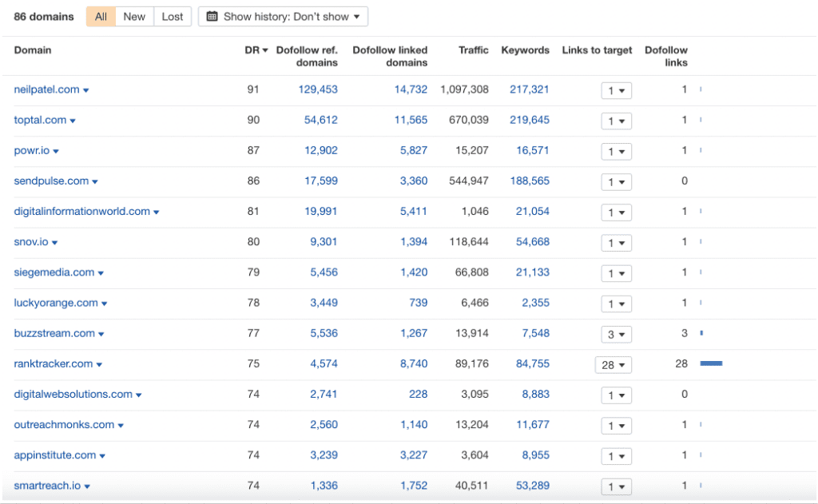Open Links to target dropdown for sendpulse.com
The image size is (818, 504).
[x=616, y=182]
